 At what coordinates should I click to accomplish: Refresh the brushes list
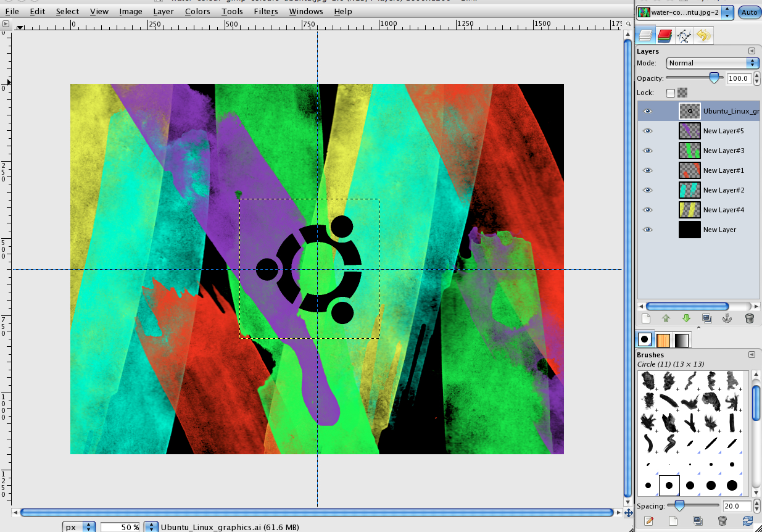748,521
